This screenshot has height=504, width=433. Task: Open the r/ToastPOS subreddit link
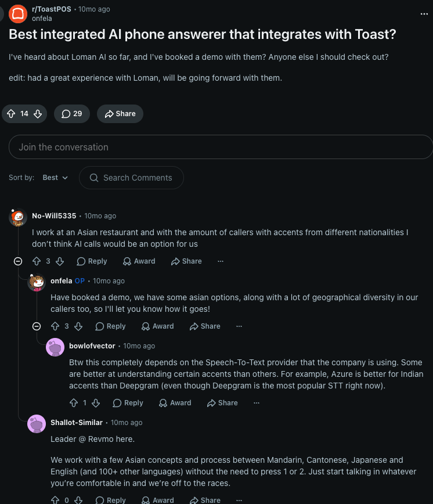(x=52, y=9)
